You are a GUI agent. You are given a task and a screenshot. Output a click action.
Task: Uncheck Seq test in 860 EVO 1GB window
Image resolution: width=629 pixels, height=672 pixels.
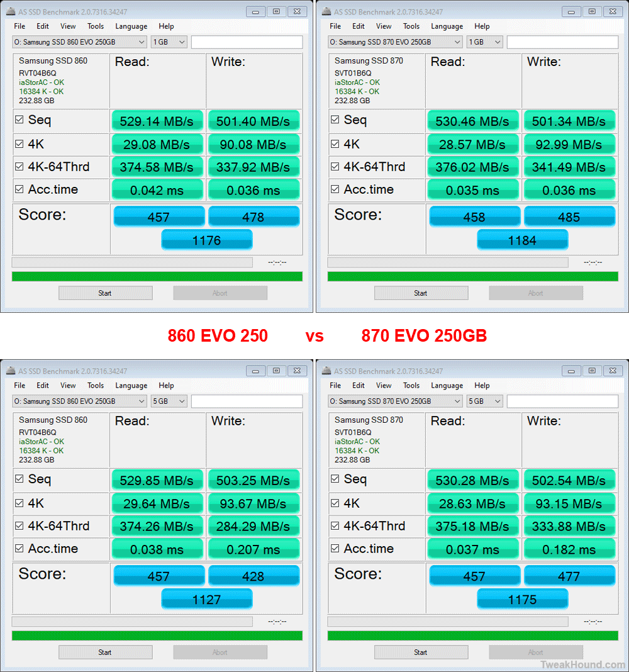(19, 120)
